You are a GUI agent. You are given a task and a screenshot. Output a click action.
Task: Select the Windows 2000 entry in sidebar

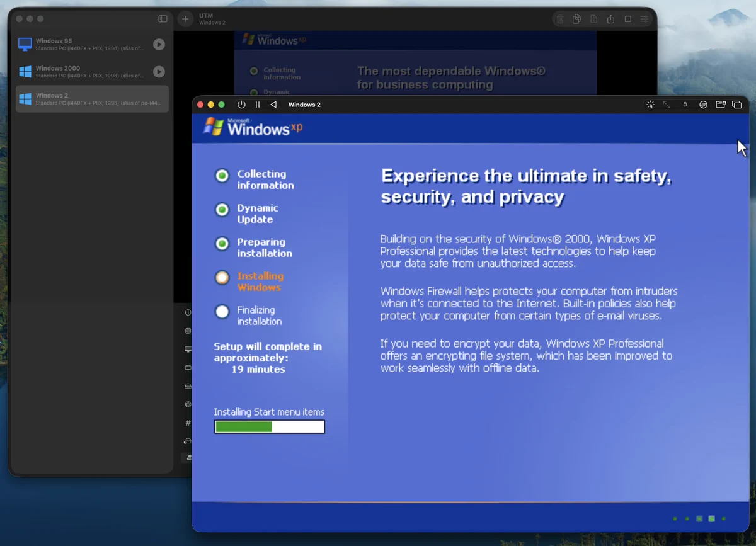pos(92,72)
